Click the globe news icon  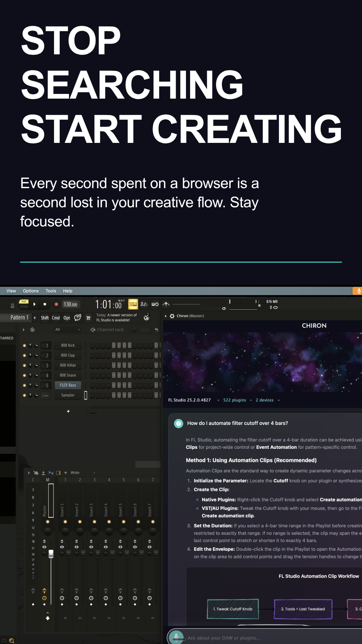coord(146,317)
